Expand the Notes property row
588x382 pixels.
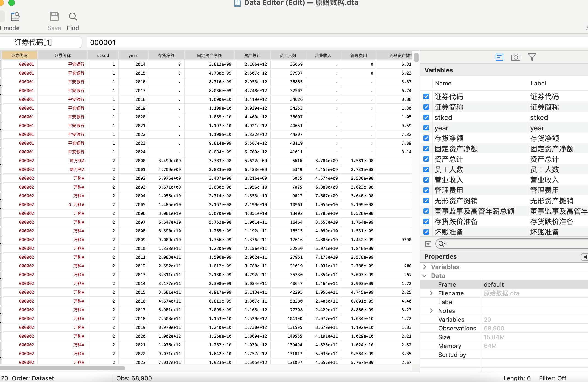(431, 311)
